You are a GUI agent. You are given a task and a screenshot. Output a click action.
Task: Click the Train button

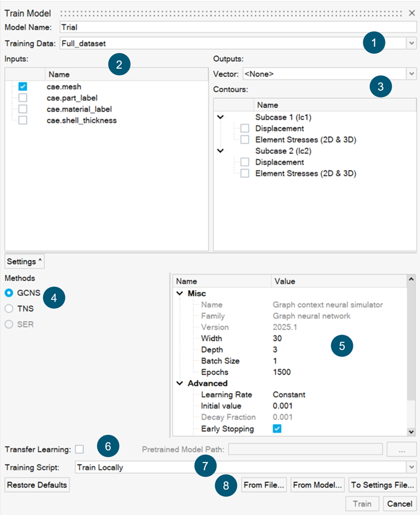(362, 503)
